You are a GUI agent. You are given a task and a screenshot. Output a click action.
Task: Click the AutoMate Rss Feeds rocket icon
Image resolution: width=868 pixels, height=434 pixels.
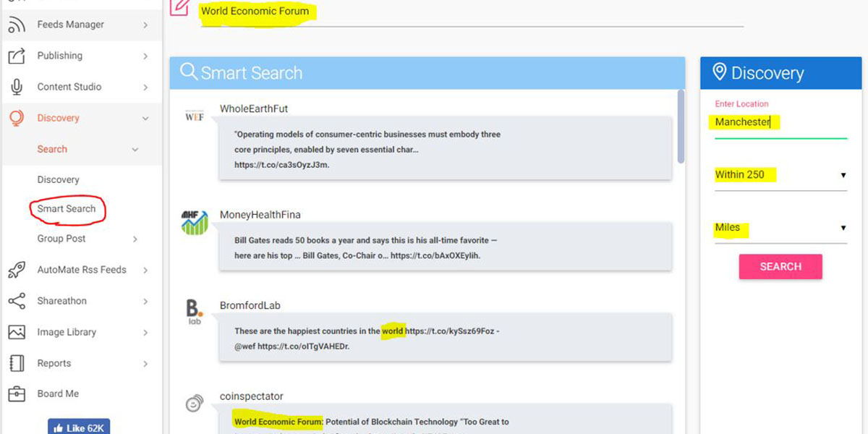coord(16,270)
